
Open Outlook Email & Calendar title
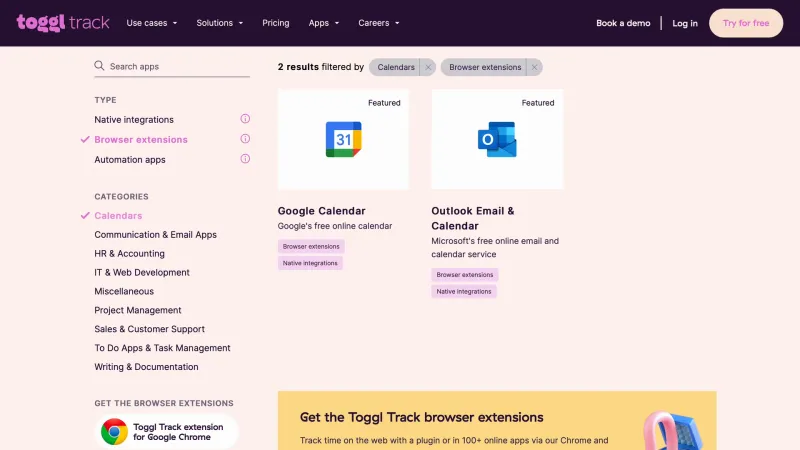[x=472, y=218]
